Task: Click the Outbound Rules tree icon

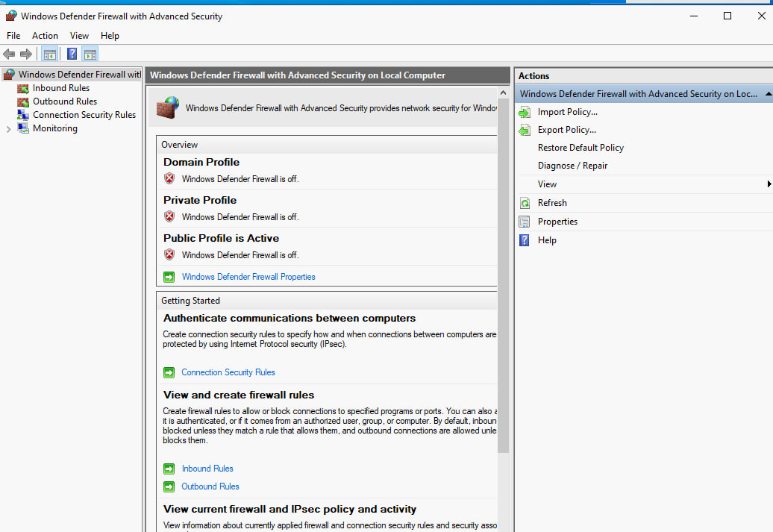Action: click(x=22, y=101)
